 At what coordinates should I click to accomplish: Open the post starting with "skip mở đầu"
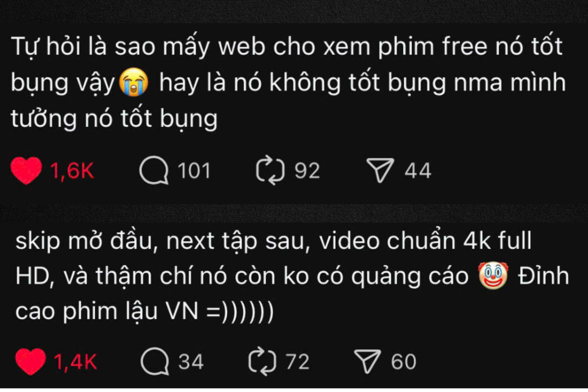(292, 276)
